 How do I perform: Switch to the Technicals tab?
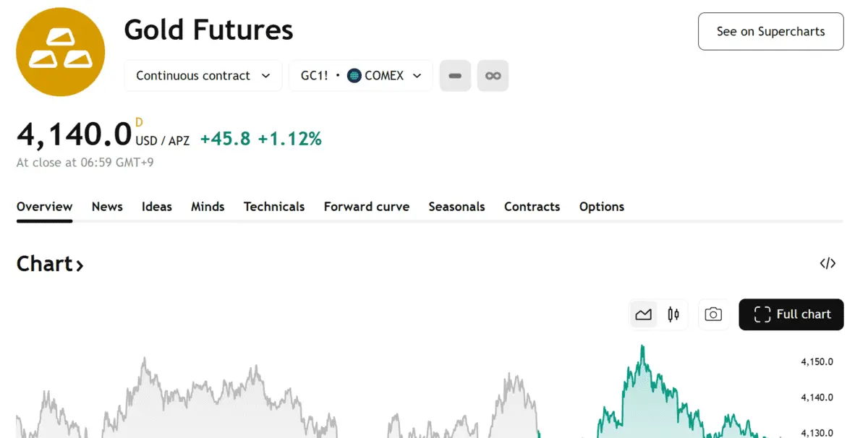(x=274, y=207)
